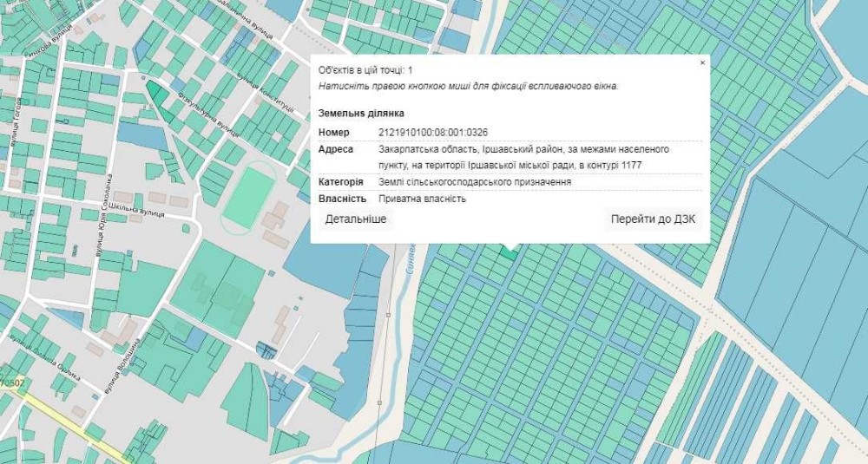Image resolution: width=868 pixels, height=464 pixels.
Task: Click the вулиця Юрія Соколачка label
Action: tap(105, 216)
